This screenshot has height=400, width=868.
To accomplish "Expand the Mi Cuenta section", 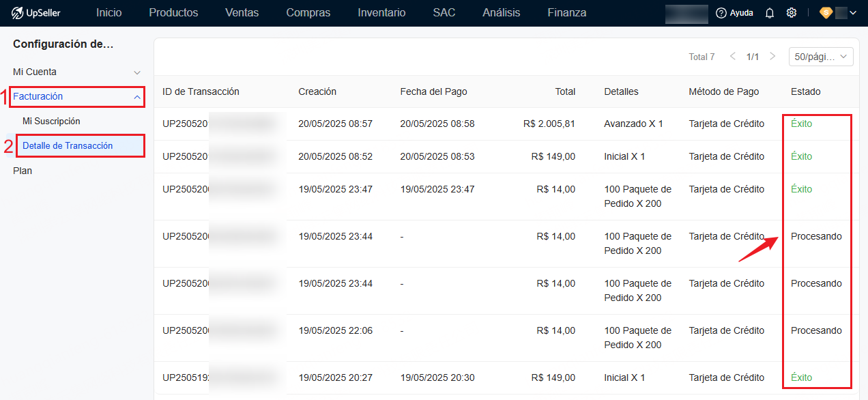I will click(x=75, y=72).
